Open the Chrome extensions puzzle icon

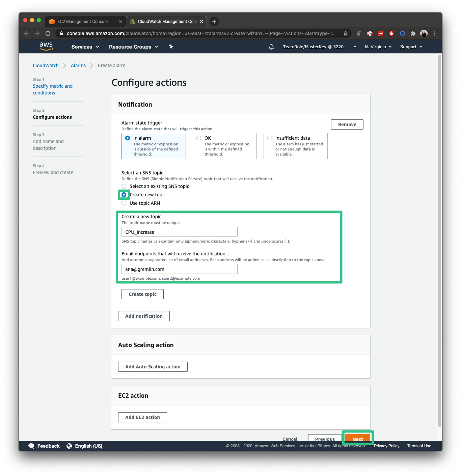click(x=413, y=33)
